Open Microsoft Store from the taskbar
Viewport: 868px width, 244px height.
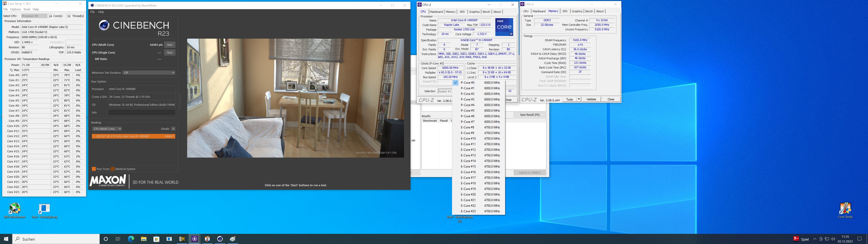click(x=156, y=239)
